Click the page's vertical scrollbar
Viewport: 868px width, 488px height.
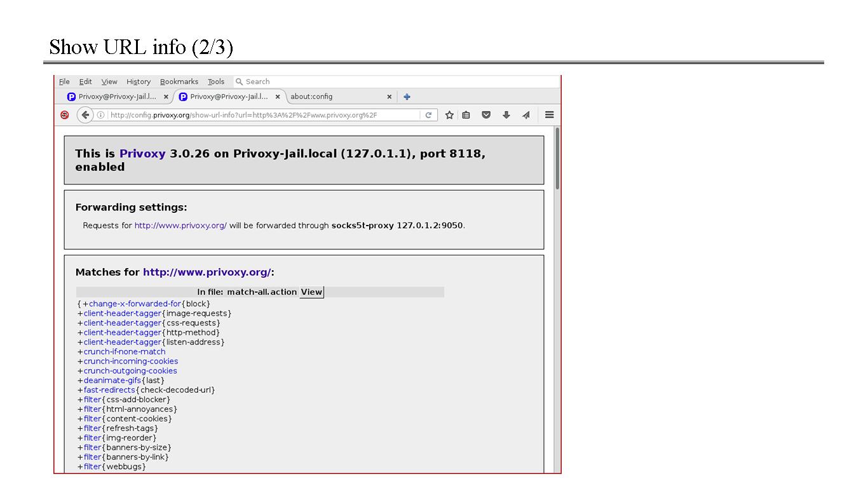(557, 158)
